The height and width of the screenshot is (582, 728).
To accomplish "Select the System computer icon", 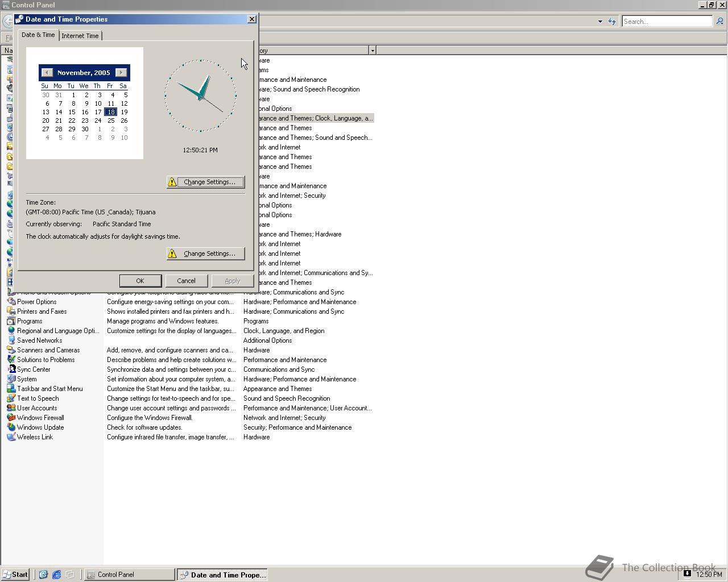I will (11, 379).
